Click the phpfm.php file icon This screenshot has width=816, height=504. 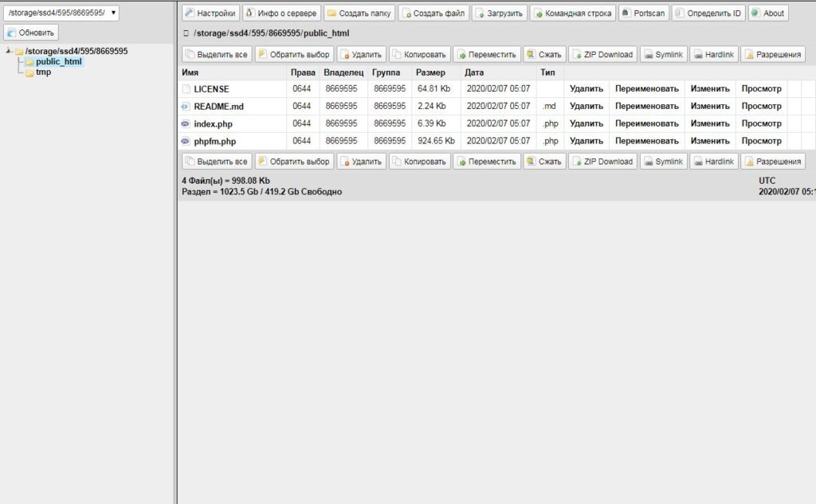185,141
